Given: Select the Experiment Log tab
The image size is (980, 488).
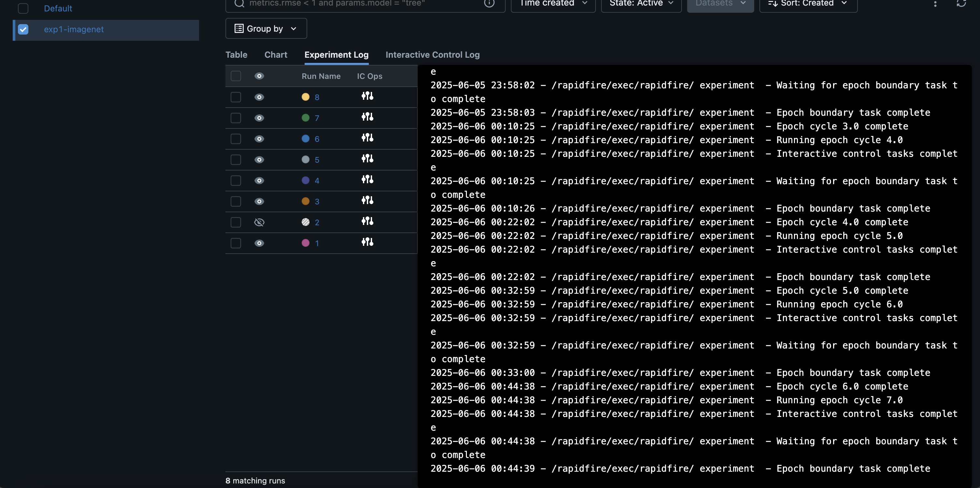Looking at the screenshot, I should [x=336, y=55].
